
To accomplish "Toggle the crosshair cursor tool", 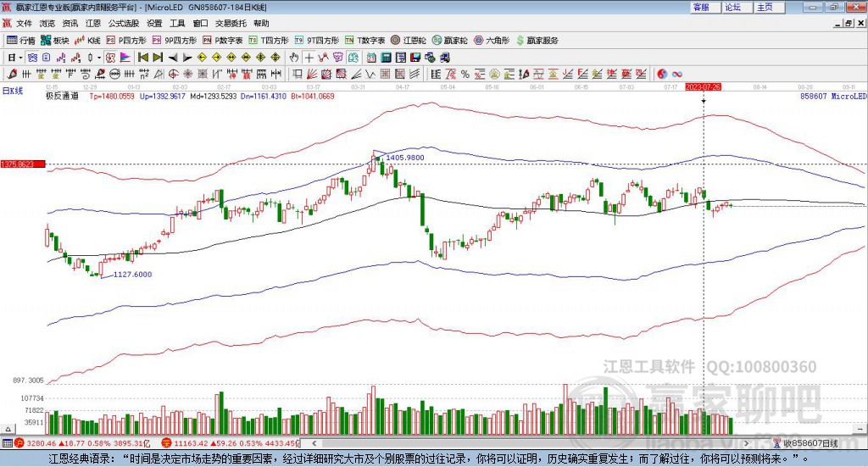I will (x=310, y=57).
